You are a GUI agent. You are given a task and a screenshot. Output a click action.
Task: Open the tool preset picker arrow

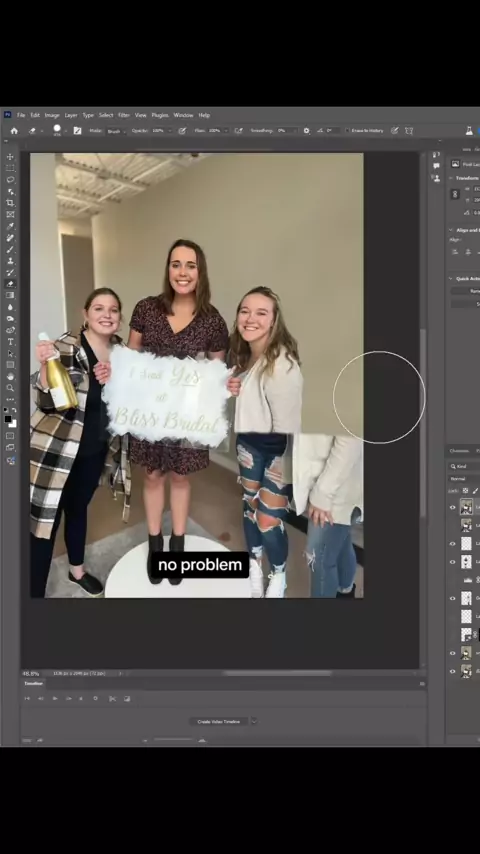tap(41, 131)
